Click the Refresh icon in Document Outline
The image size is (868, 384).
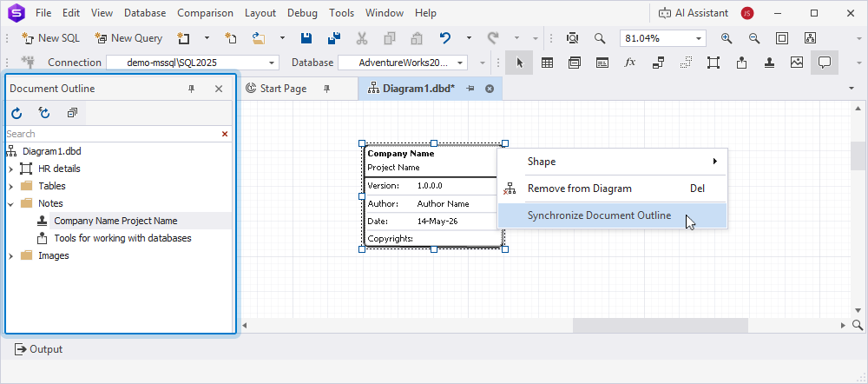(x=16, y=114)
